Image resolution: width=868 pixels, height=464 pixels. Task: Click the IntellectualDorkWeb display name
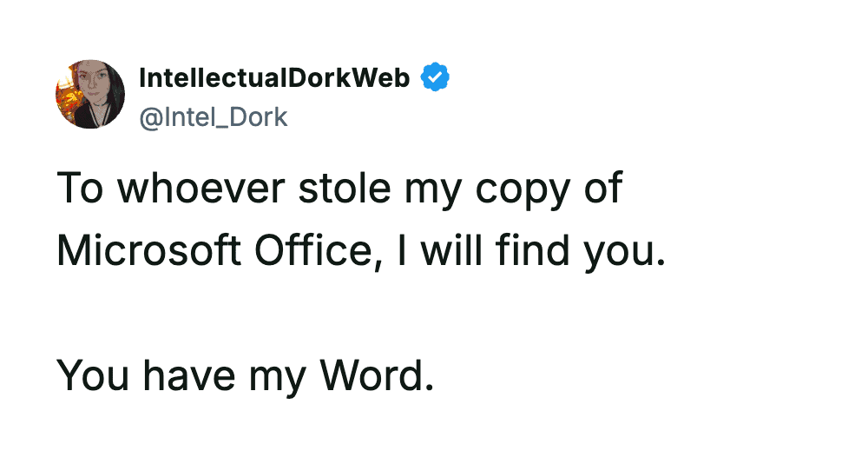(x=274, y=78)
